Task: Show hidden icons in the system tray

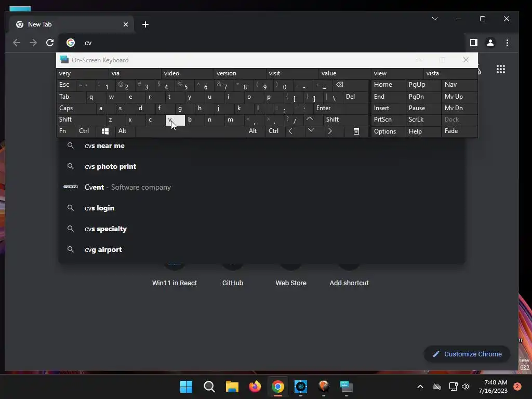Action: [x=420, y=387]
